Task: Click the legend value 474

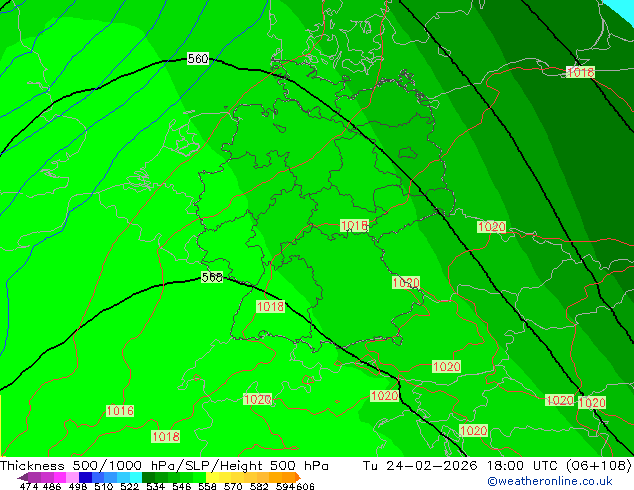Action: pos(29,486)
